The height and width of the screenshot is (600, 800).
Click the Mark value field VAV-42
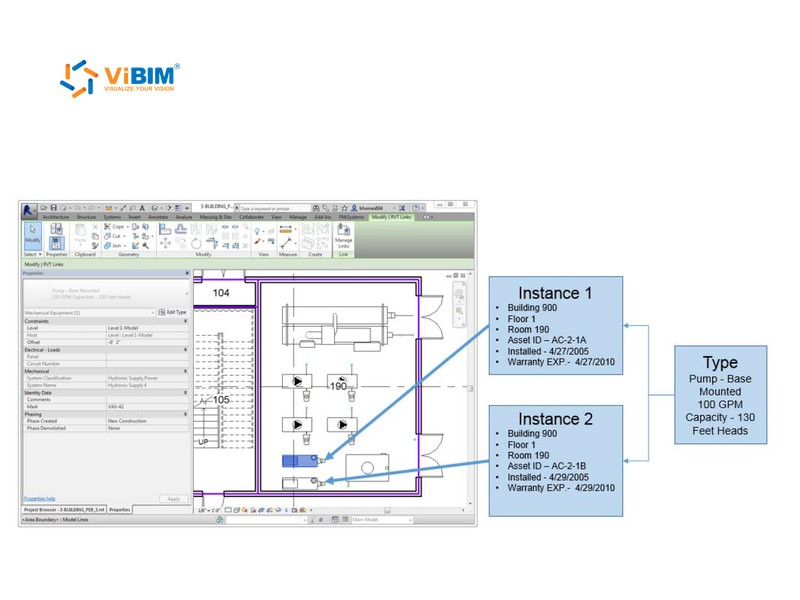(147, 407)
